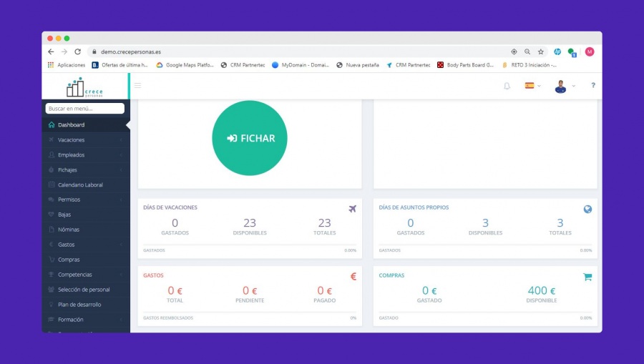Click the help question mark icon
This screenshot has width=644, height=364.
pyautogui.click(x=593, y=85)
